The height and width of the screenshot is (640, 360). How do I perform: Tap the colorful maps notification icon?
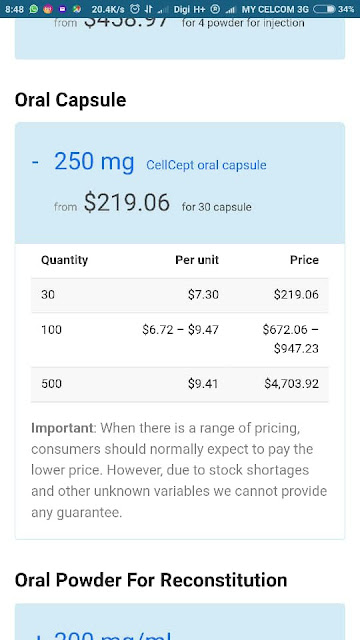coord(76,9)
